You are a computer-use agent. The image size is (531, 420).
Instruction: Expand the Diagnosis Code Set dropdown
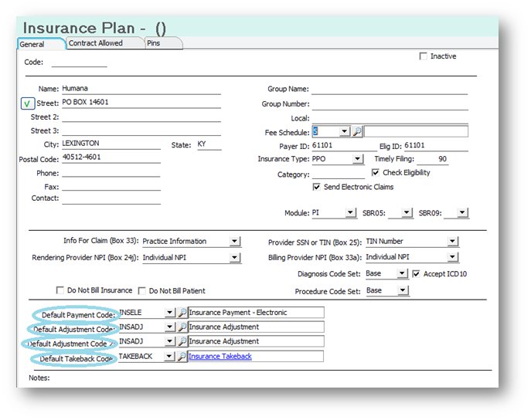click(402, 273)
